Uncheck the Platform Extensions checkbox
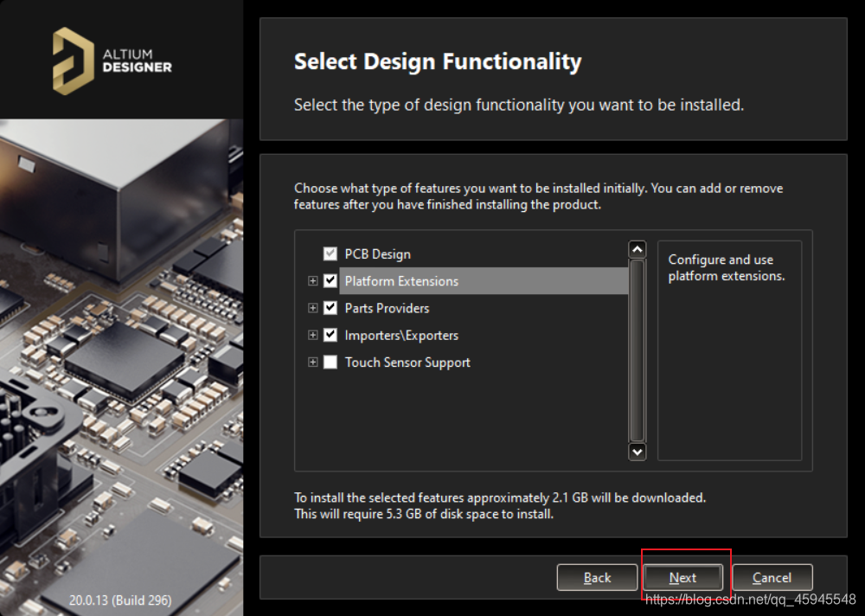The height and width of the screenshot is (616, 865). click(x=330, y=281)
